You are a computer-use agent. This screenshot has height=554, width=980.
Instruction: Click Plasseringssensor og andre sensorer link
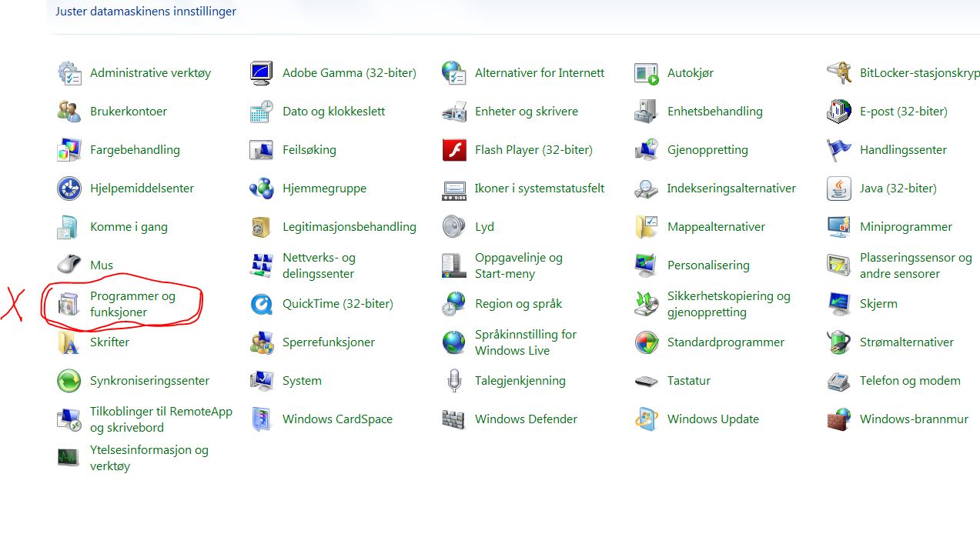point(916,265)
